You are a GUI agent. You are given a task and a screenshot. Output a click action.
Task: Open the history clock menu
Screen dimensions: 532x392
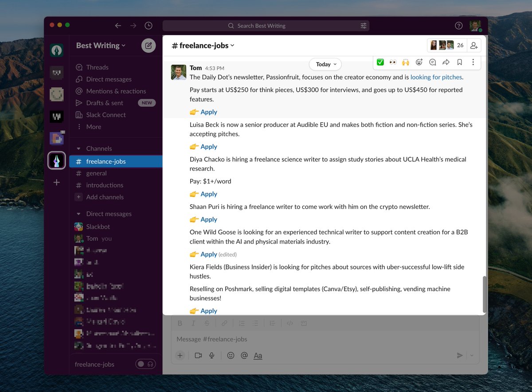click(x=149, y=26)
